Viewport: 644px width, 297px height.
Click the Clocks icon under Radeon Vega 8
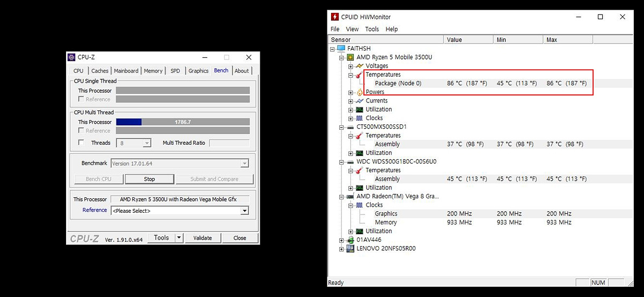[x=360, y=205]
